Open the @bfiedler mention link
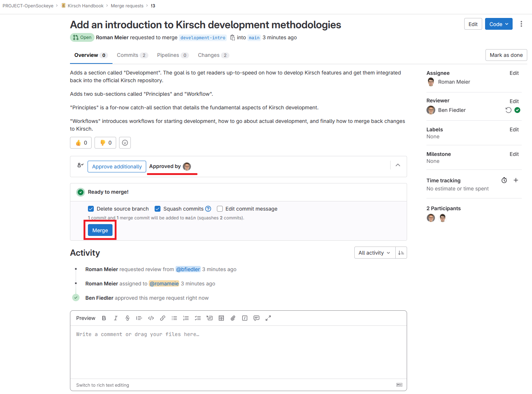The width and height of the screenshot is (532, 394). coord(188,269)
